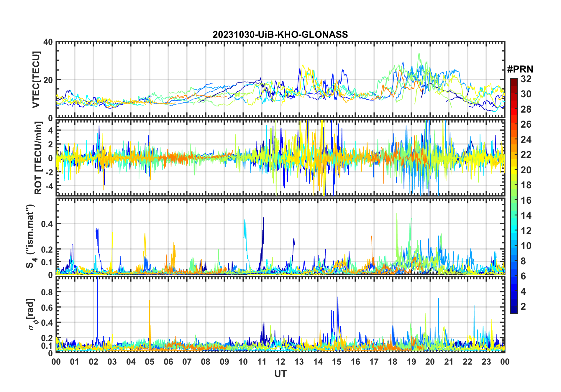Select colorbar tick label 14
The height and width of the screenshot is (392, 561).
click(x=526, y=215)
